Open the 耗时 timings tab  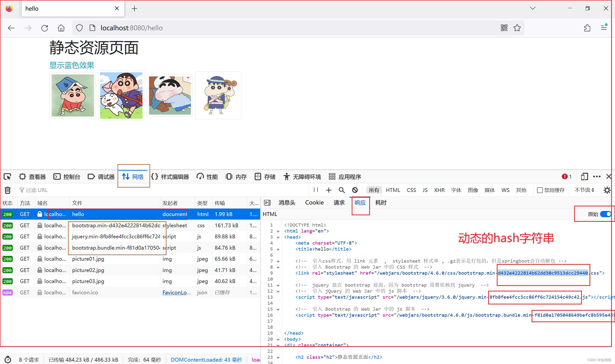[x=381, y=203]
